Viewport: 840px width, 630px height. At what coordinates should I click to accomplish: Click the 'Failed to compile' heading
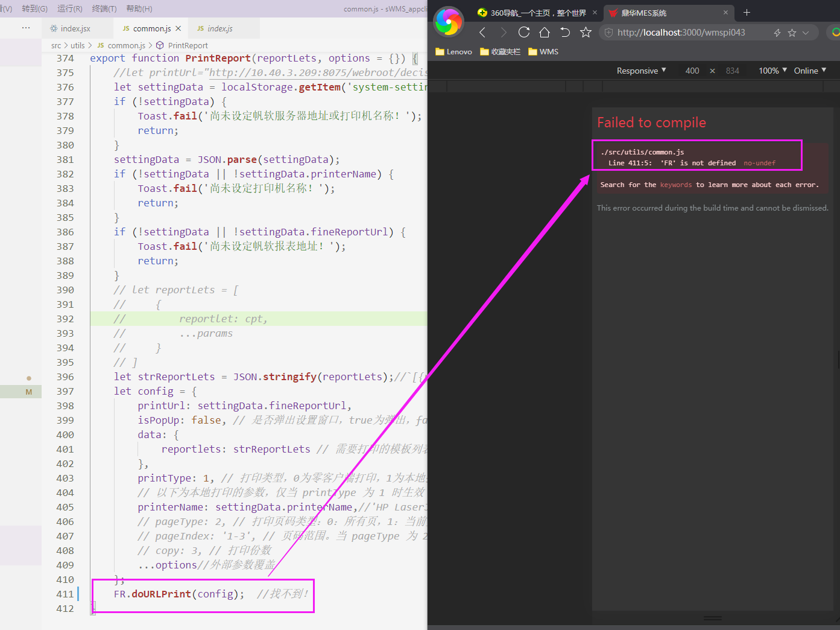coord(651,122)
